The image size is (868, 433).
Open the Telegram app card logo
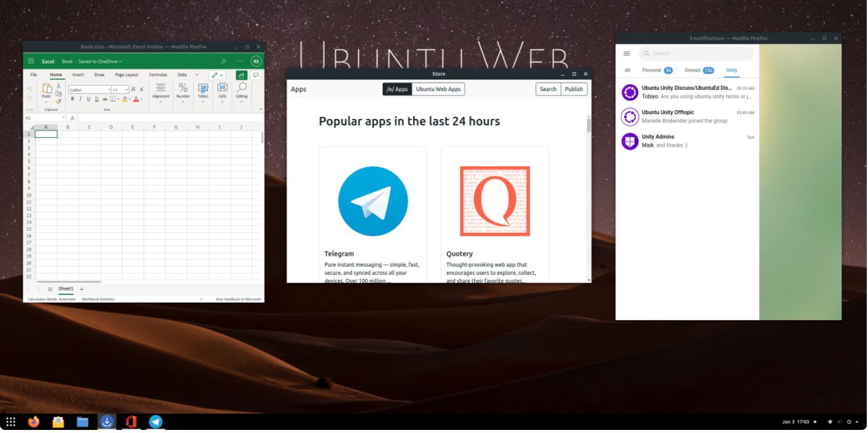click(x=373, y=201)
